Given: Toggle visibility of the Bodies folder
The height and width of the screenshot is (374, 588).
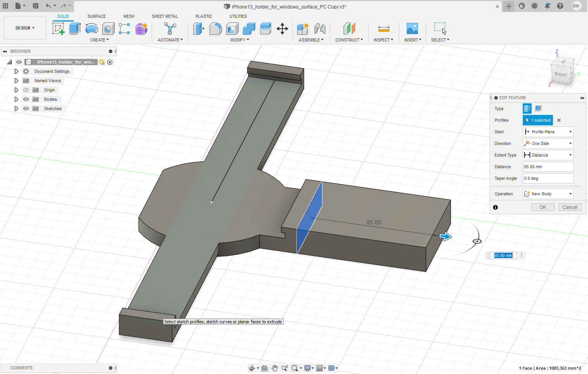Looking at the screenshot, I should point(26,99).
